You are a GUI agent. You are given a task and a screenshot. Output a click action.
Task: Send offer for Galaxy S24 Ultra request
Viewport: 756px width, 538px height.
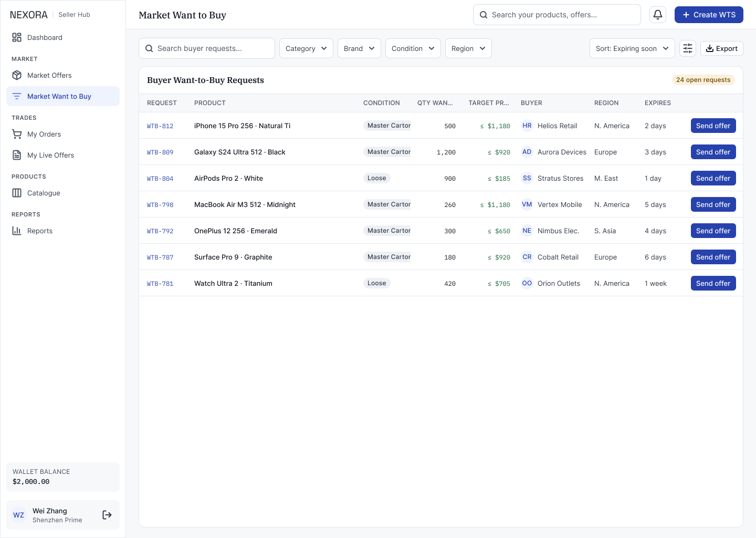click(713, 152)
